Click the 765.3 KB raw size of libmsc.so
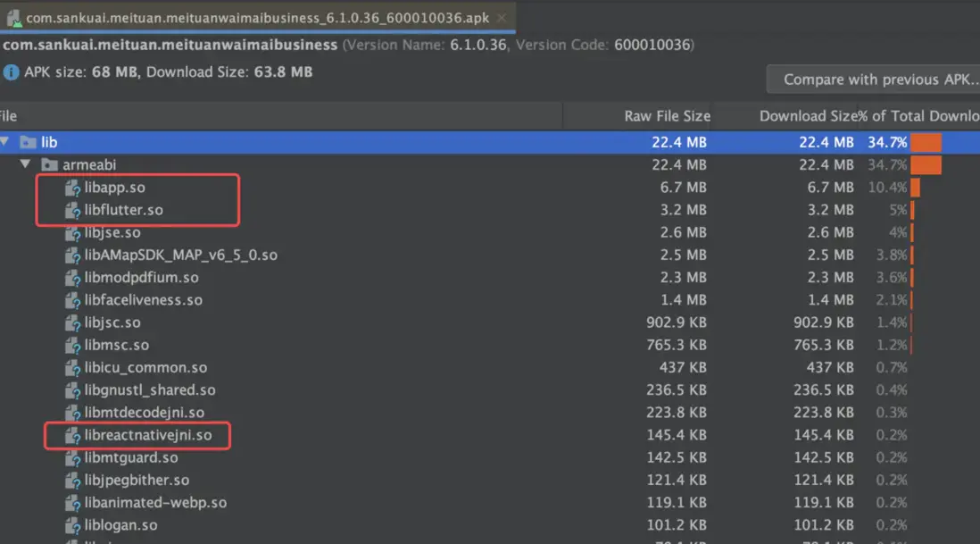The image size is (980, 544). click(x=677, y=345)
